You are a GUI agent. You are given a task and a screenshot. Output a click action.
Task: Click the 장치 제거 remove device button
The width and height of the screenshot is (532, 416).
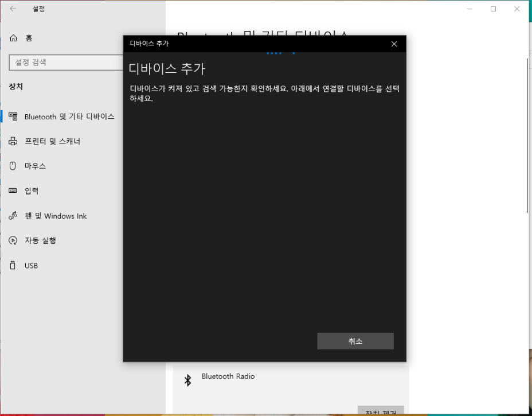coord(380,412)
